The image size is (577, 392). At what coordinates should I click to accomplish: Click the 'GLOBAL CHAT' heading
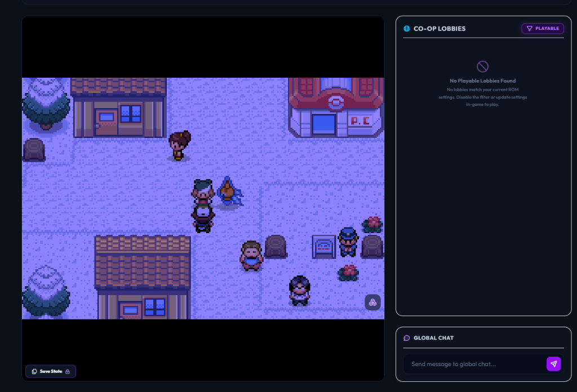click(433, 338)
